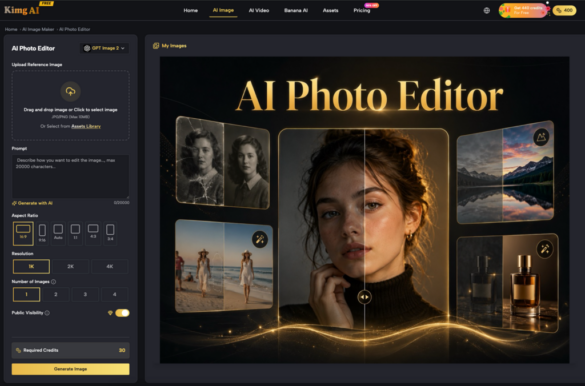Click the Number of Images info icon

click(x=54, y=282)
